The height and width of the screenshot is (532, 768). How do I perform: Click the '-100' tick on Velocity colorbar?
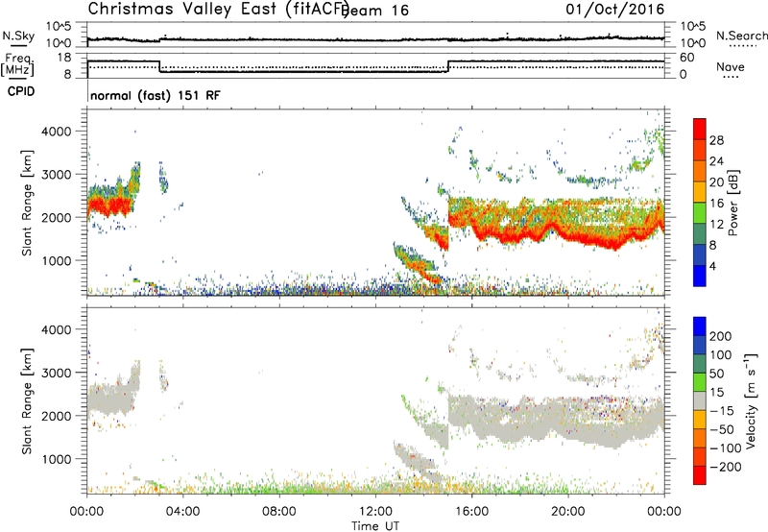[726, 448]
